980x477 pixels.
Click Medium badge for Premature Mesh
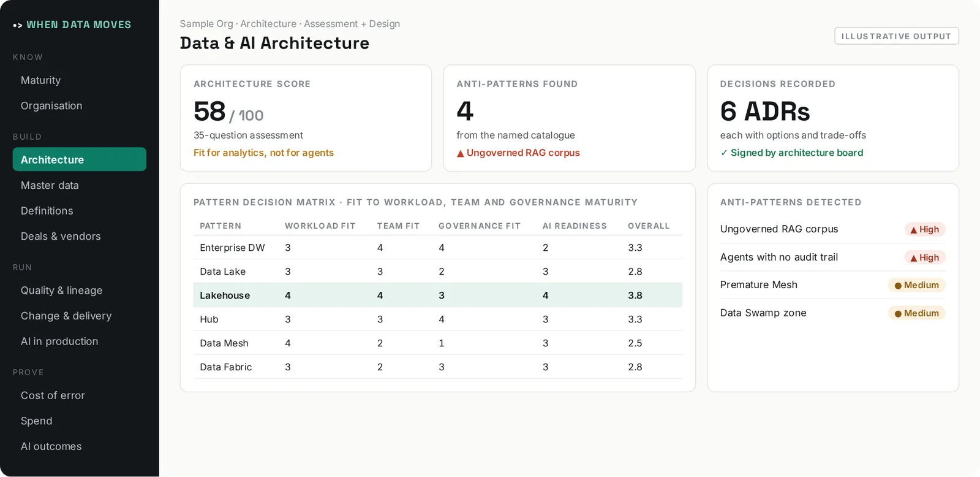917,285
